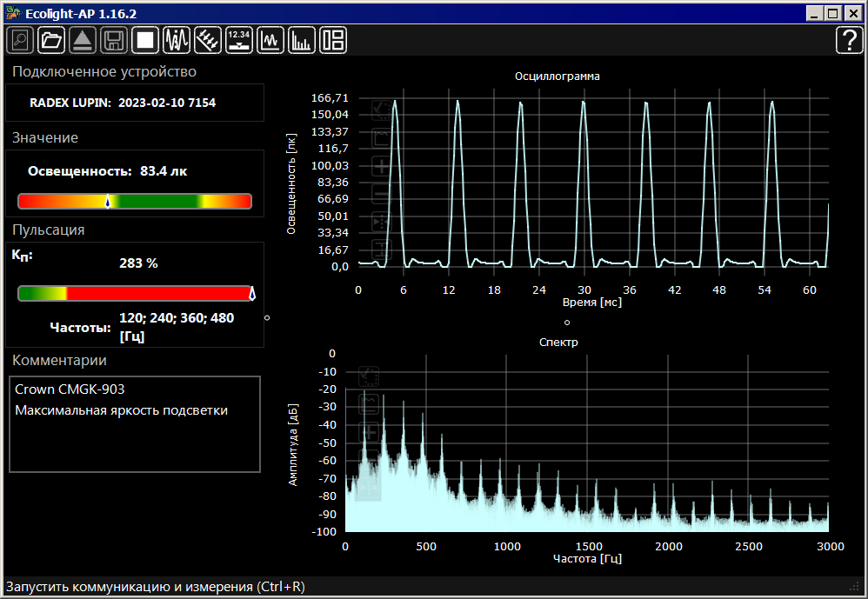Open help with the question mark icon

849,40
